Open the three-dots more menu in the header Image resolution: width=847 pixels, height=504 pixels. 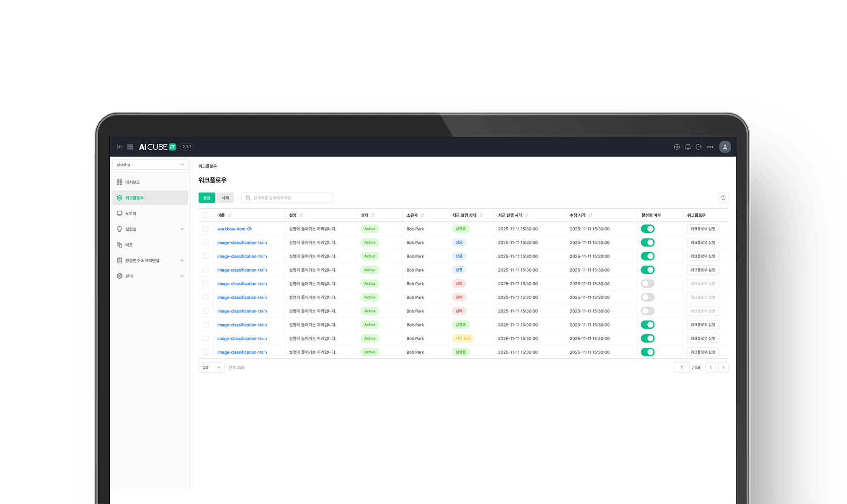pyautogui.click(x=710, y=147)
